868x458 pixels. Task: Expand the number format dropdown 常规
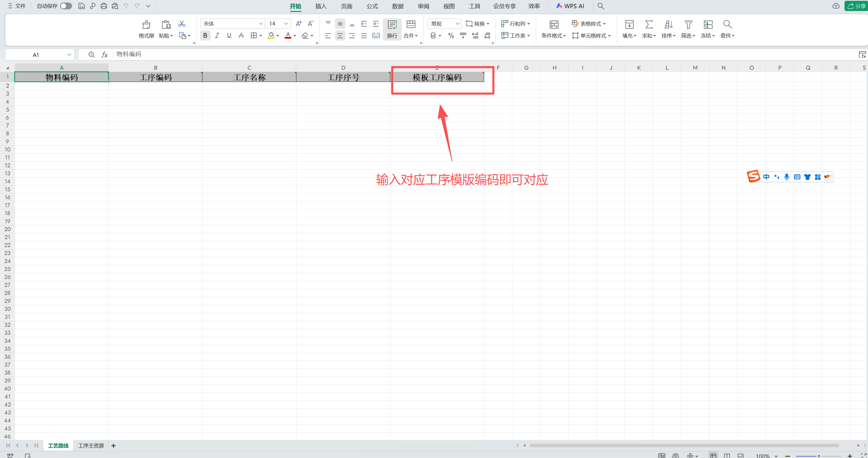click(x=457, y=24)
